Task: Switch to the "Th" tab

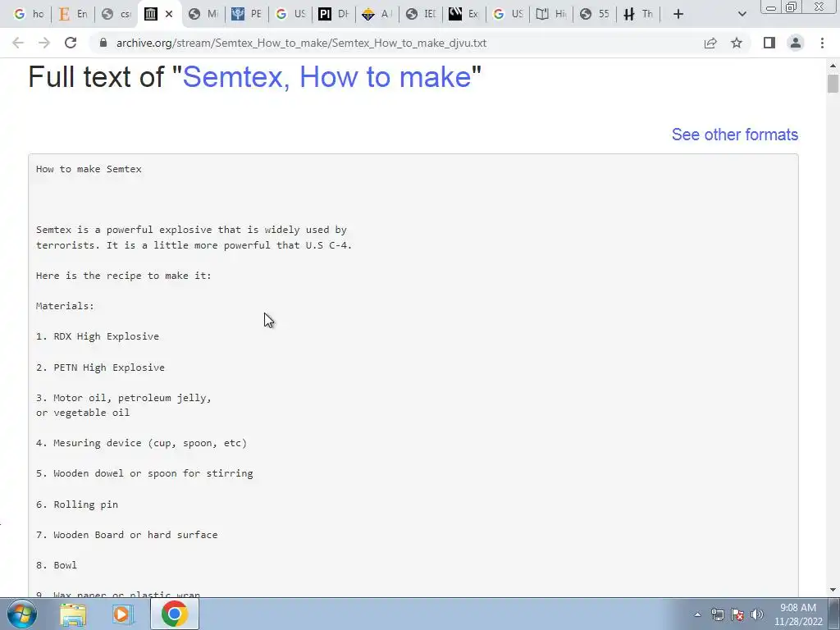Action: click(637, 14)
